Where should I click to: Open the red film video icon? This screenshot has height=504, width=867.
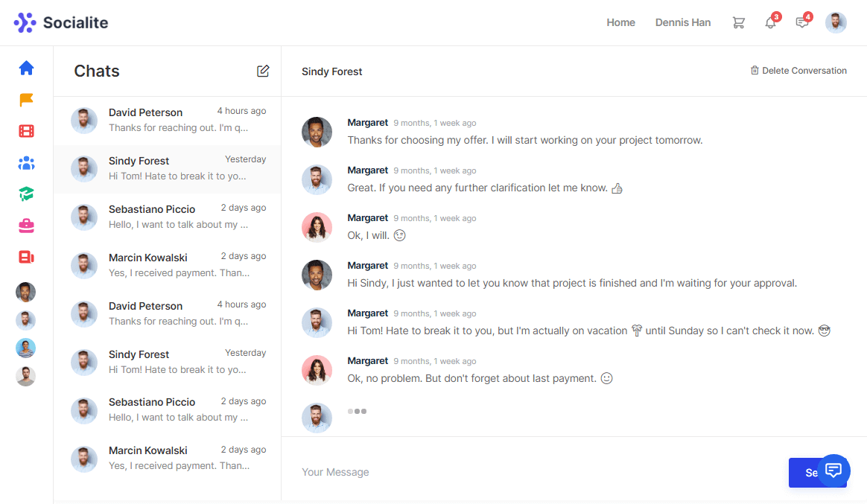[x=26, y=132]
